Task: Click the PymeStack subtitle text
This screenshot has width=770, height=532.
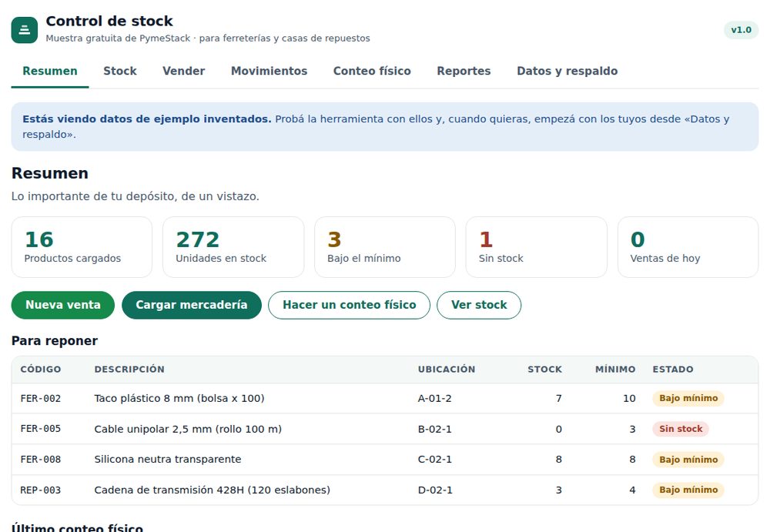Action: click(x=208, y=38)
